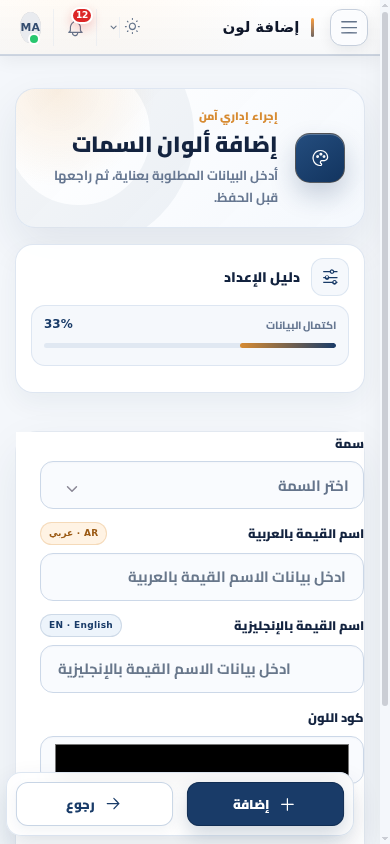Focus the Arabic value name field
Image resolution: width=390 pixels, height=844 pixels.
[202, 577]
